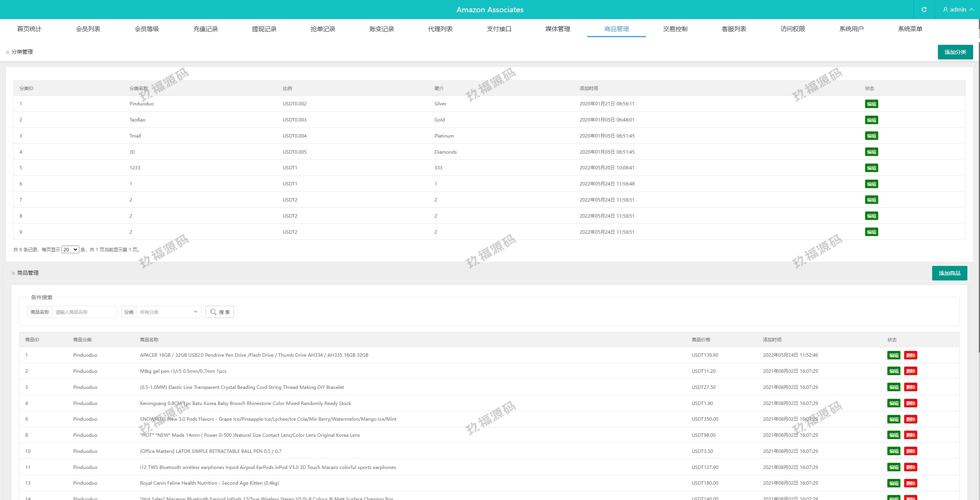
Task: Open the records-per-page 20 selector
Action: [70, 250]
